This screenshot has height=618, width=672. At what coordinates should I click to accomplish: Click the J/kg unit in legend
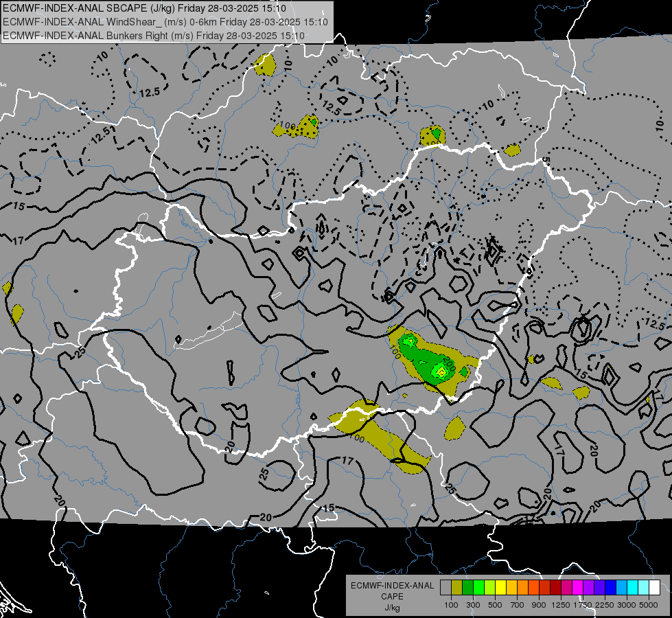392,608
